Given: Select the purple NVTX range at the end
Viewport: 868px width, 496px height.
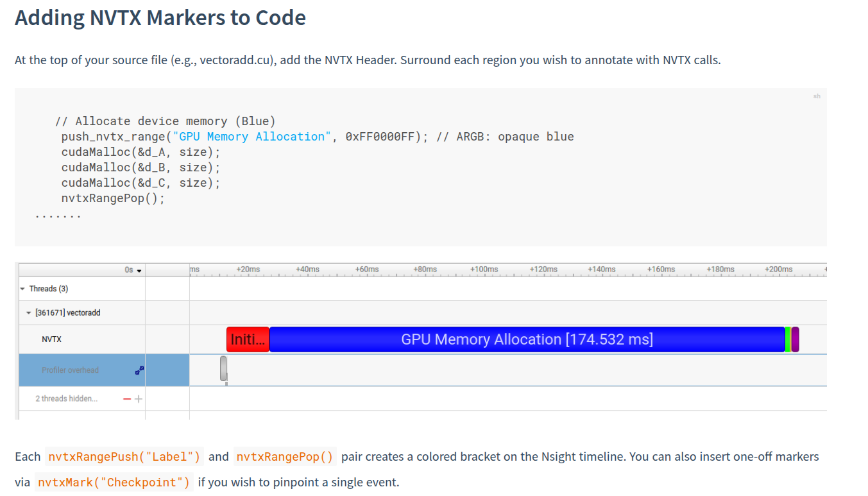Looking at the screenshot, I should pyautogui.click(x=795, y=339).
